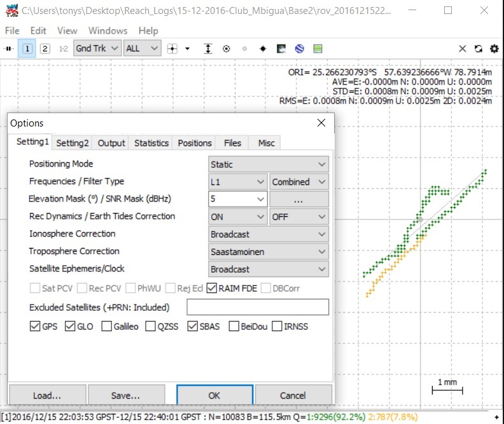This screenshot has width=504, height=424.
Task: Click the Excluded Satellites input field
Action: 258,307
